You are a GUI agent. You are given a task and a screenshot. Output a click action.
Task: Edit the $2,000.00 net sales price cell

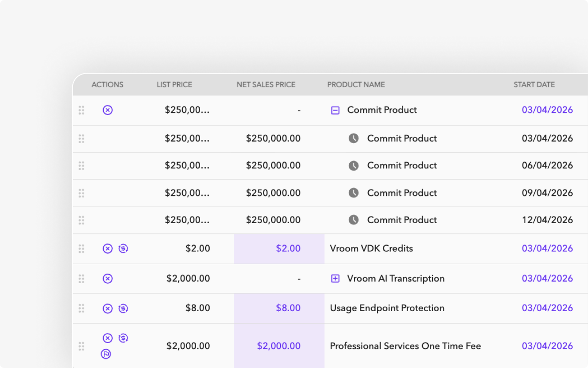pos(279,346)
